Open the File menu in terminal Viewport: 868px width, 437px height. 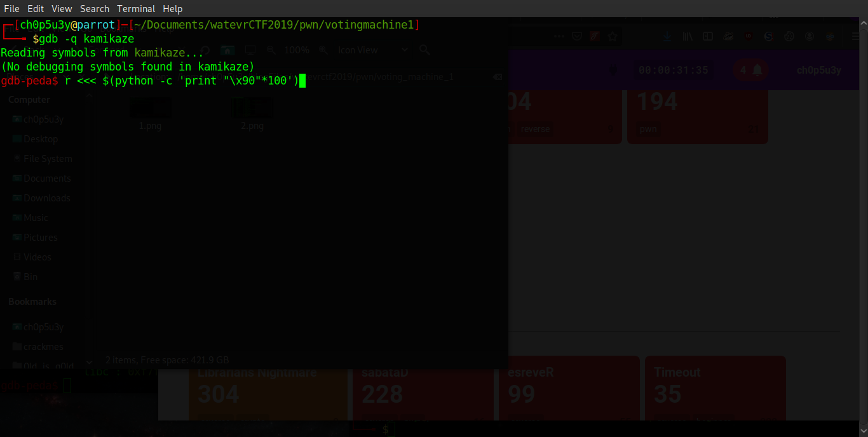pos(11,9)
